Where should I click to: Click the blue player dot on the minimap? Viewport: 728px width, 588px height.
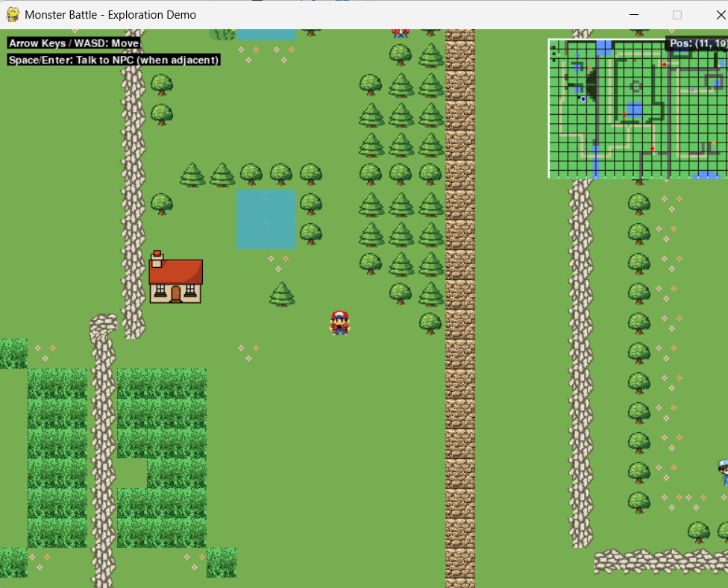[583, 99]
